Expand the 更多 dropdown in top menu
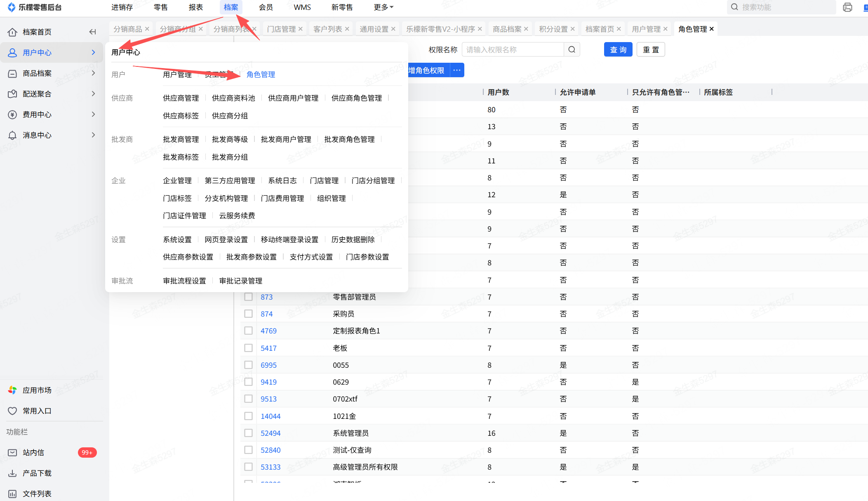The image size is (868, 501). tap(383, 7)
